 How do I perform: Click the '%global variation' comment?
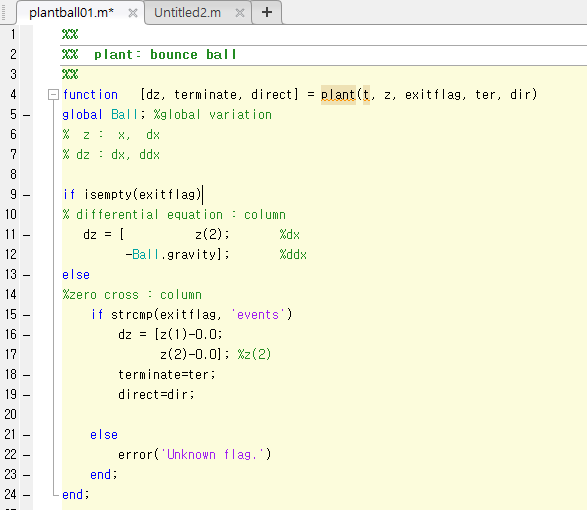point(213,115)
